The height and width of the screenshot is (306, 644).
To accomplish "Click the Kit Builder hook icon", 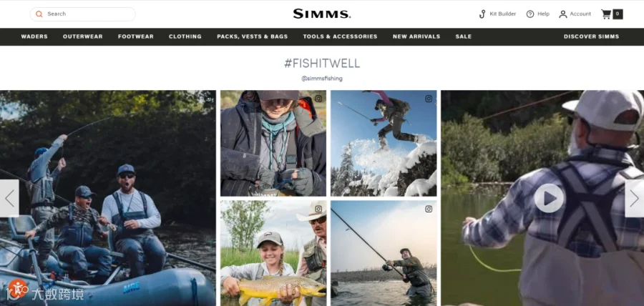I will 482,14.
